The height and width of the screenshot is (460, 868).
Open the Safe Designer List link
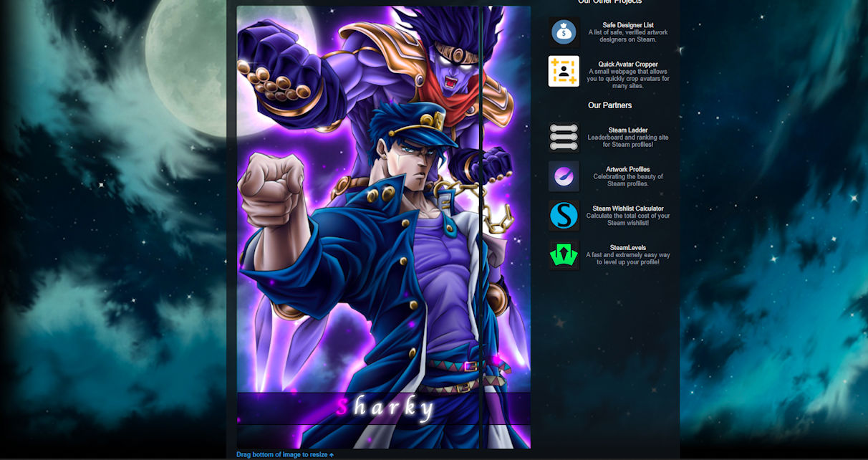[628, 25]
